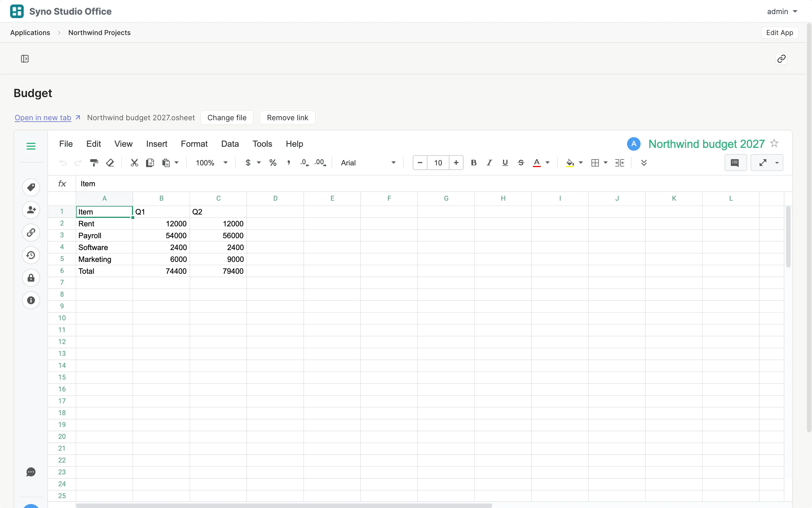
Task: Open the File menu
Action: (66, 144)
